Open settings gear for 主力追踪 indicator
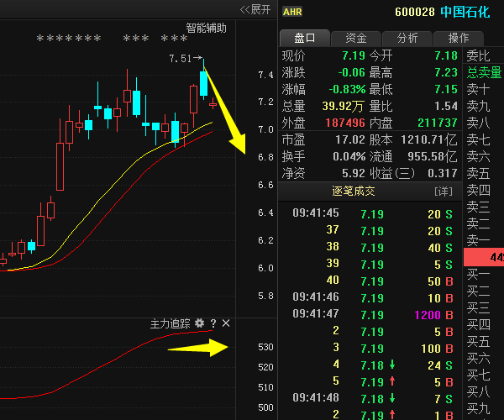 200,323
